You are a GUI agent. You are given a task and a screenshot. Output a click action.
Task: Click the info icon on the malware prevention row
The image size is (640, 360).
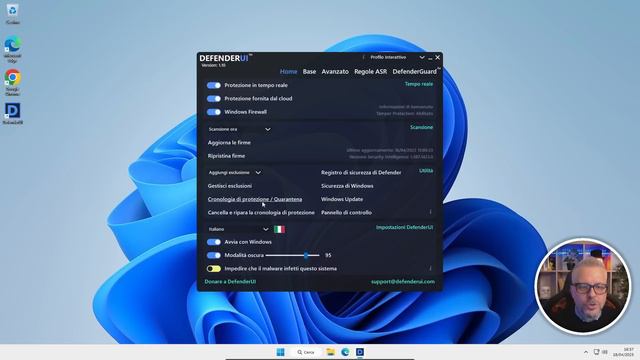pyautogui.click(x=430, y=268)
